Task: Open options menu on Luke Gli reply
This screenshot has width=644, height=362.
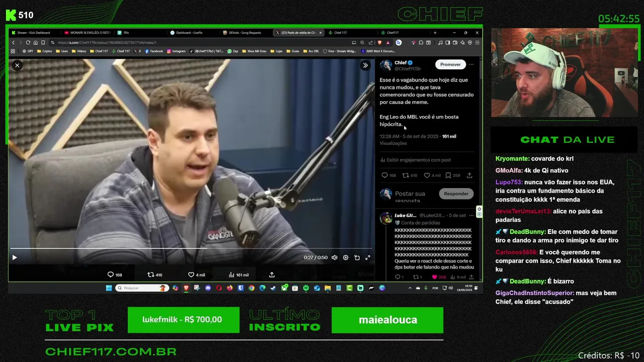Action: [x=471, y=215]
